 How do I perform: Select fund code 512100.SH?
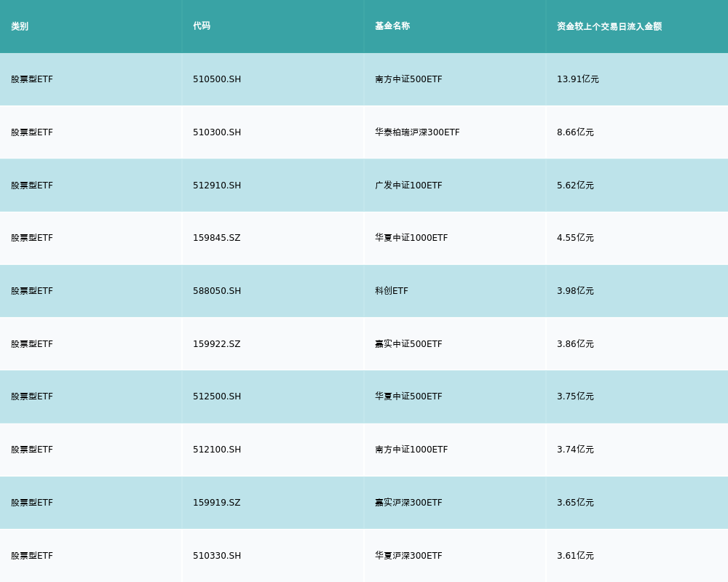pos(217,450)
